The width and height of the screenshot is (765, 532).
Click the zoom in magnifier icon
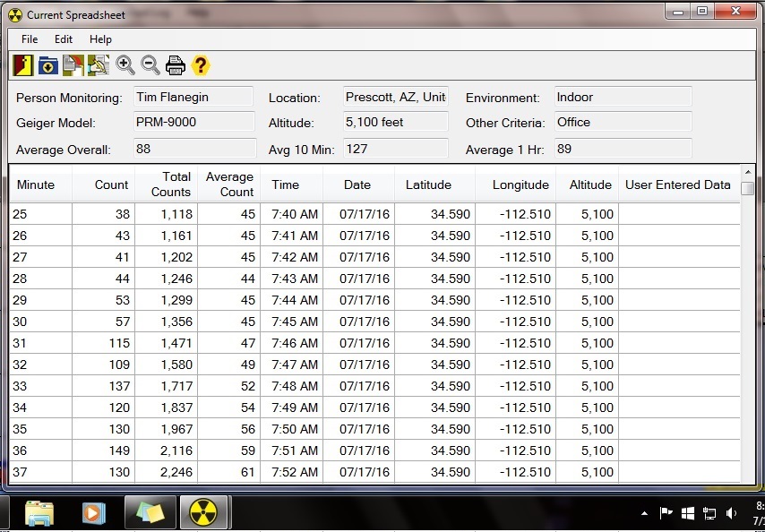pos(125,65)
